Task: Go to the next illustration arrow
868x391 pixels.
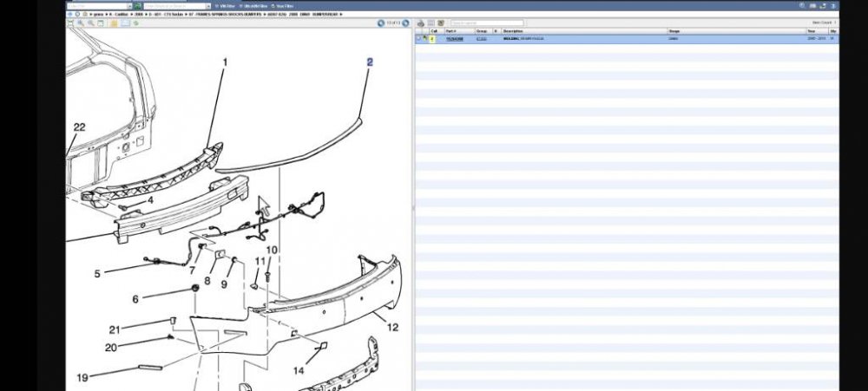Action: [406, 23]
